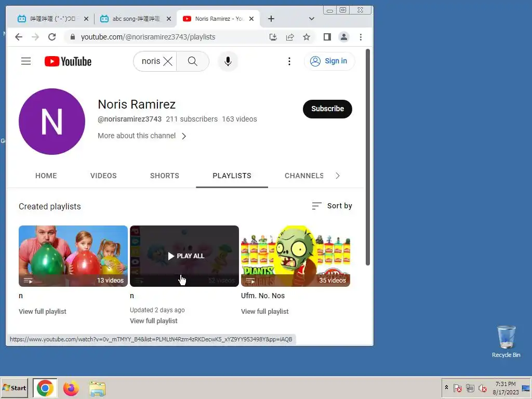Start voice search with microphone
532x399 pixels.
(228, 61)
